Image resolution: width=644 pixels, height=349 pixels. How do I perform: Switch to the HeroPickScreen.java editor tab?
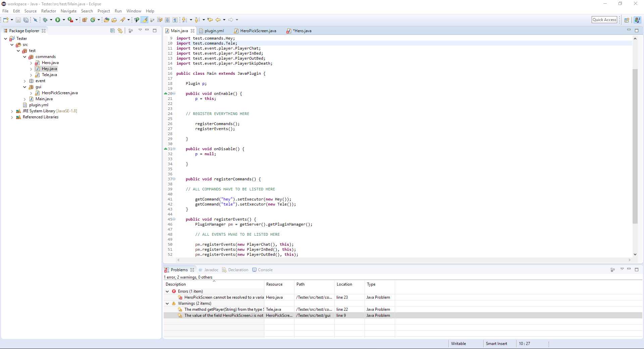tap(258, 31)
